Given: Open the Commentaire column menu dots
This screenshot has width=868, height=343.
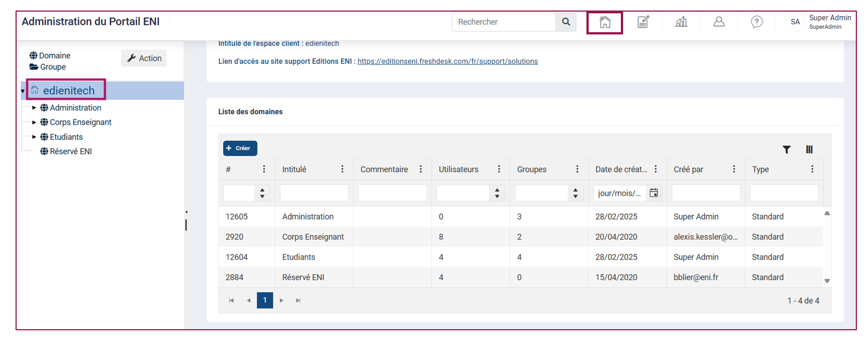Looking at the screenshot, I should [x=420, y=169].
